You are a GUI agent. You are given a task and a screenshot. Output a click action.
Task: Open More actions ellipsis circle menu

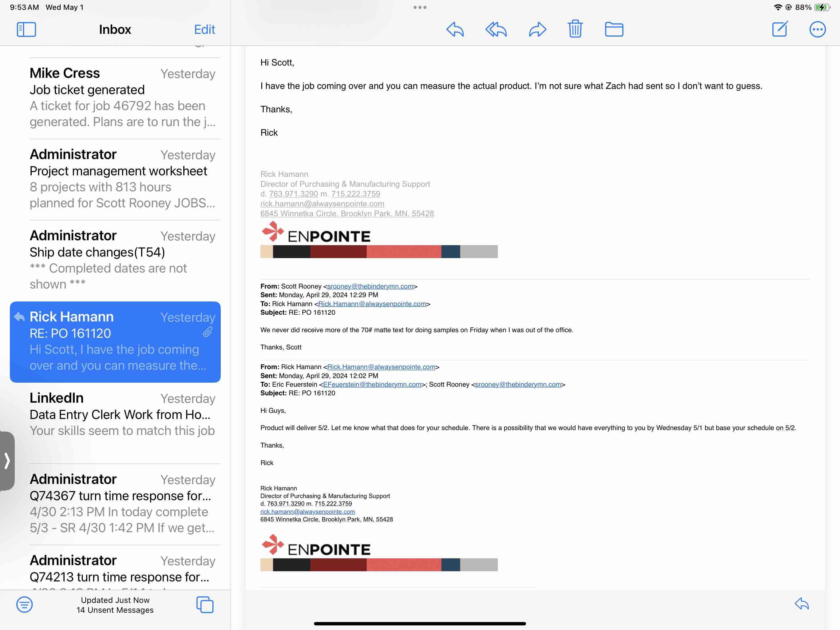click(817, 29)
